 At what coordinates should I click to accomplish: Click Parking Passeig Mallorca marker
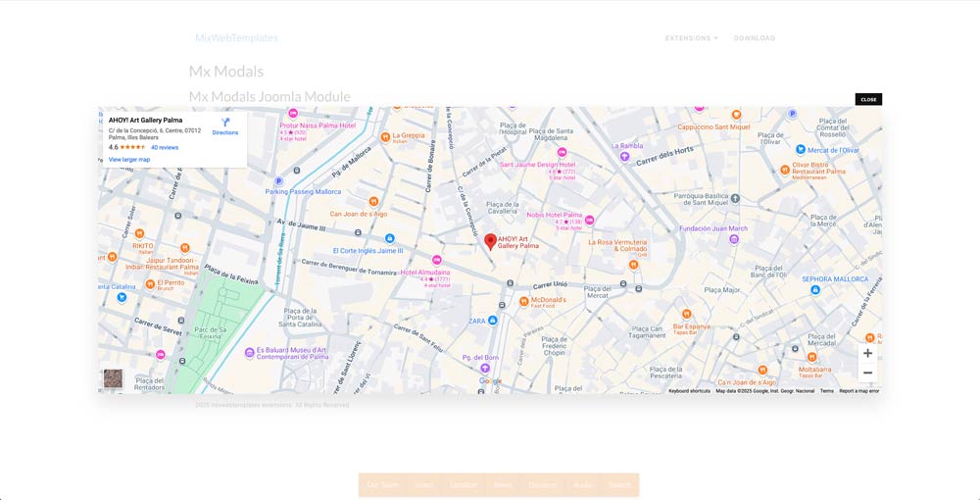pyautogui.click(x=279, y=180)
